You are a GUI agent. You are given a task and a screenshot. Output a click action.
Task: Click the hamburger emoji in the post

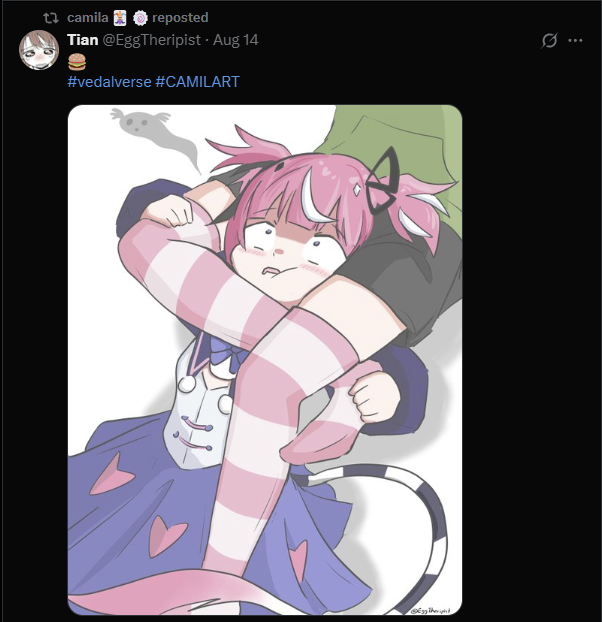point(77,61)
